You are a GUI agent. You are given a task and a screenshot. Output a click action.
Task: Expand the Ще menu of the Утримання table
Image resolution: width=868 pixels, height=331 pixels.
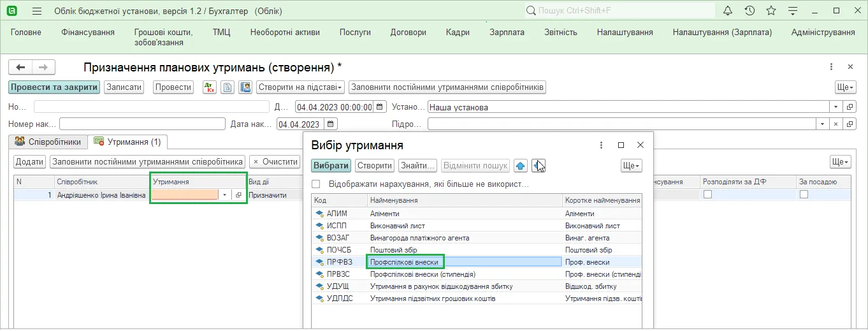coord(841,162)
